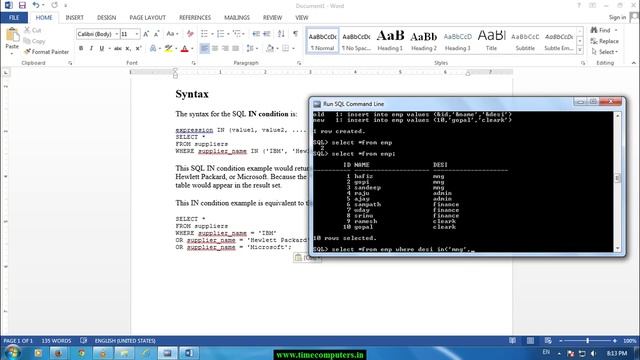The image size is (640, 360).
Task: Justify the paragraph text
Action: 235,48
